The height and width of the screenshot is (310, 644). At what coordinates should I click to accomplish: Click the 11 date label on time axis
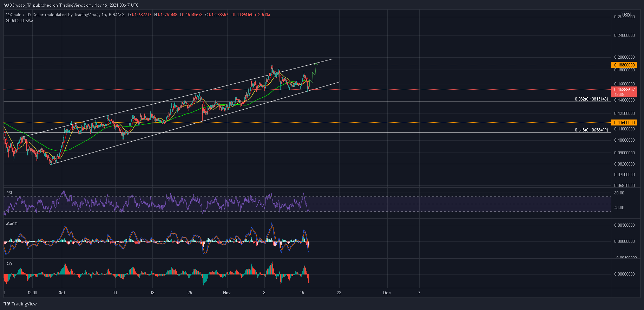click(x=115, y=293)
